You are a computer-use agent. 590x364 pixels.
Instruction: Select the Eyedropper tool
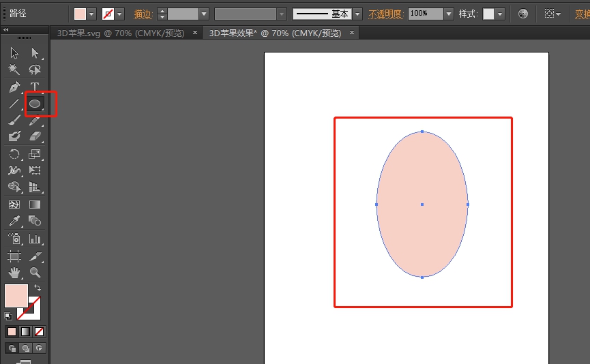click(14, 221)
